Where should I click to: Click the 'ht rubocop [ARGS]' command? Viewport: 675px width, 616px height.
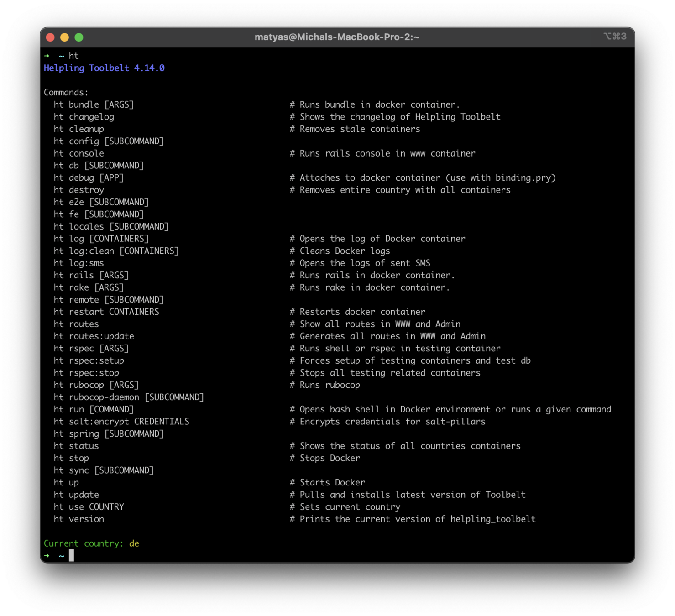coord(96,385)
